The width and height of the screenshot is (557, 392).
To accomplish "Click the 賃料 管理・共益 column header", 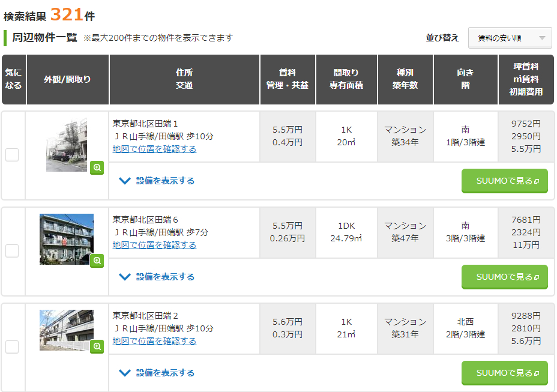I will pos(288,79).
